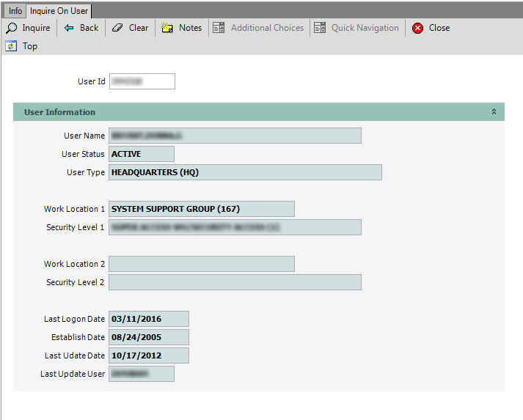Viewport: 523px width, 420px height.
Task: Go back using the Back arrow icon
Action: [x=70, y=28]
